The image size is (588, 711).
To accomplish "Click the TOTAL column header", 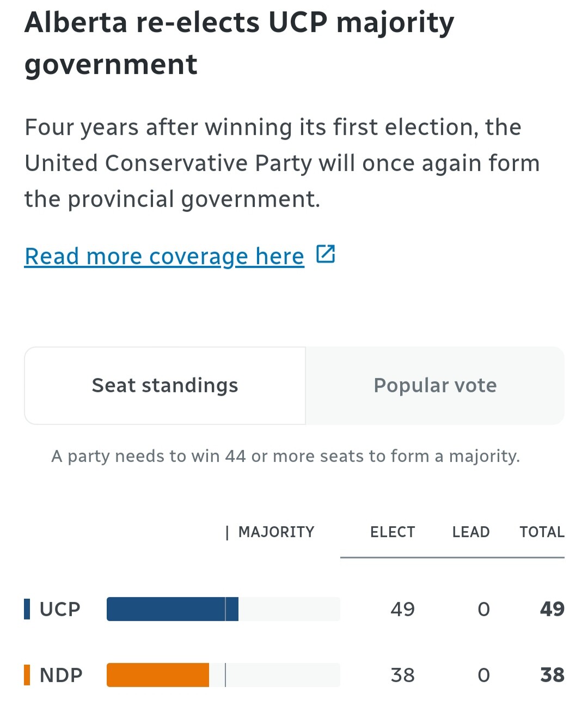I will pyautogui.click(x=542, y=532).
